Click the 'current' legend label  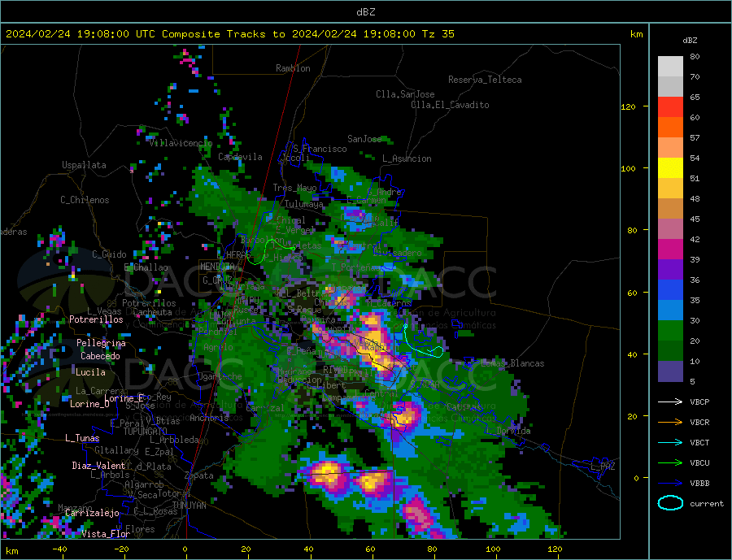[707, 504]
